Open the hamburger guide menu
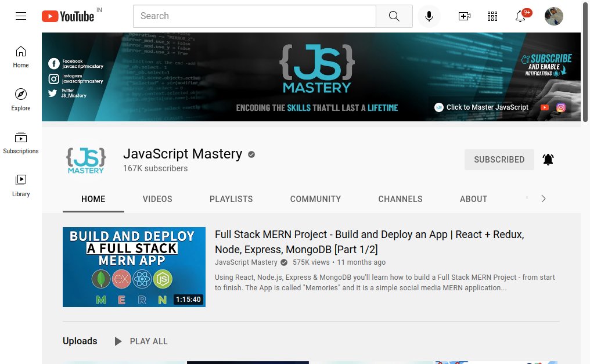 tap(21, 16)
